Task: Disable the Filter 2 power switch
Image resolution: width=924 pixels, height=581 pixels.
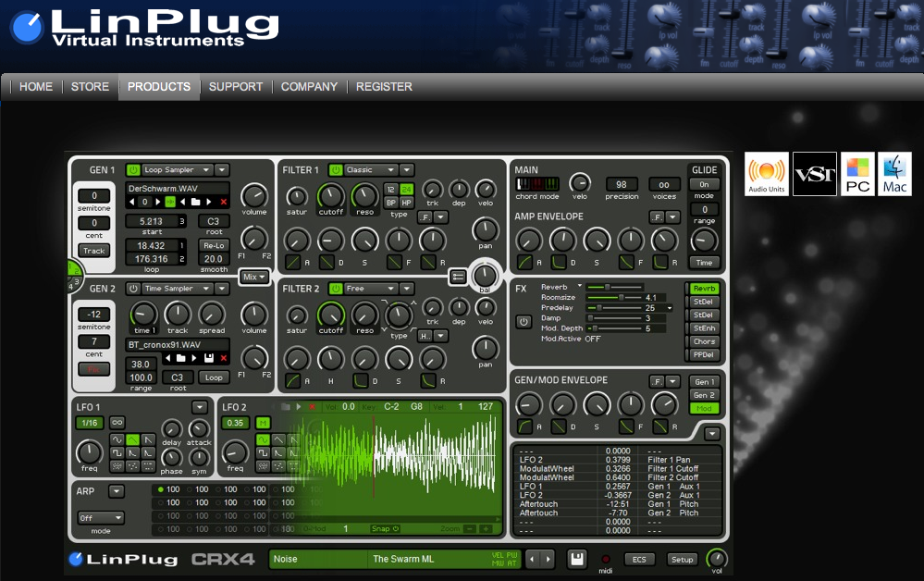Action: (335, 289)
